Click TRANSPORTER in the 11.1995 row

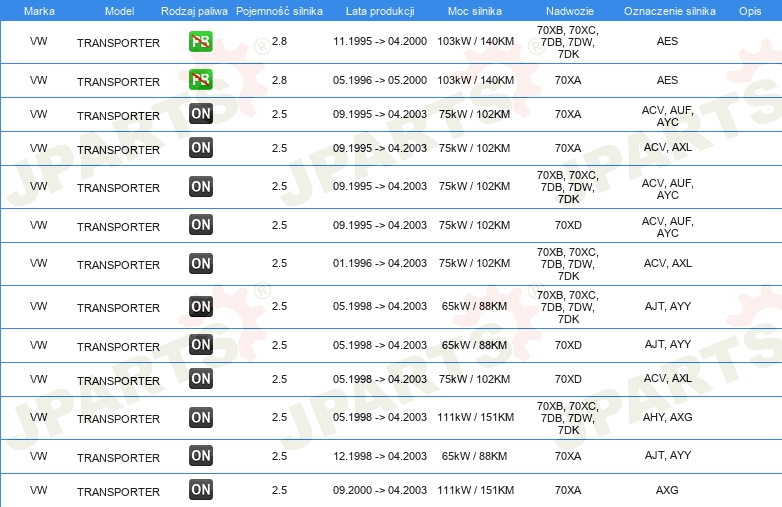(118, 43)
